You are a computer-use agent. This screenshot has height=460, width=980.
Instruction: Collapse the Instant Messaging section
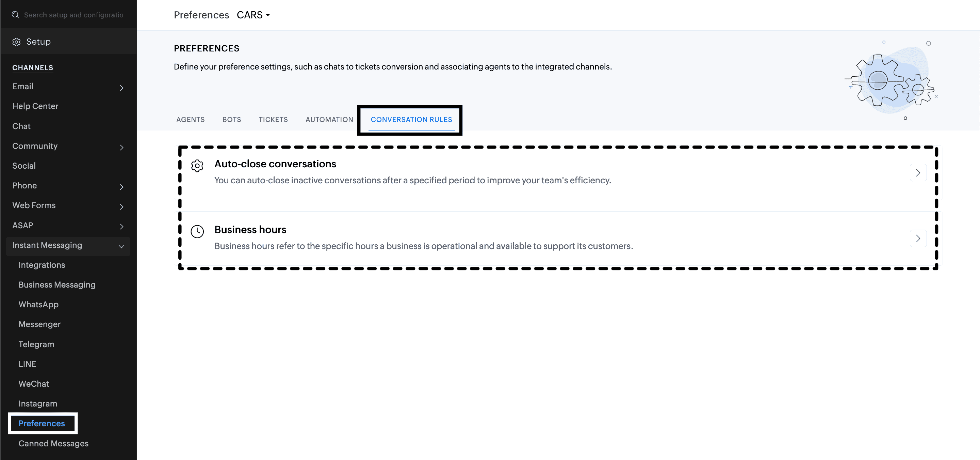(121, 246)
